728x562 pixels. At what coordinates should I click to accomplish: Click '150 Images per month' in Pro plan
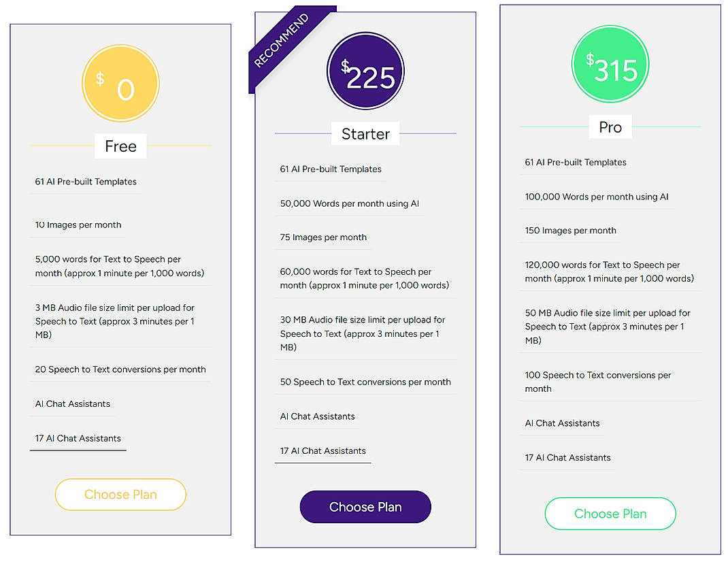pyautogui.click(x=570, y=231)
